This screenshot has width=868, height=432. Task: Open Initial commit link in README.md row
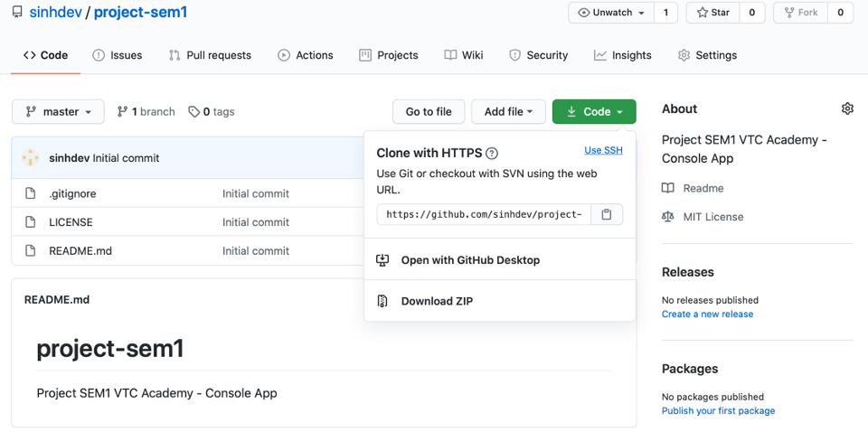coord(256,251)
